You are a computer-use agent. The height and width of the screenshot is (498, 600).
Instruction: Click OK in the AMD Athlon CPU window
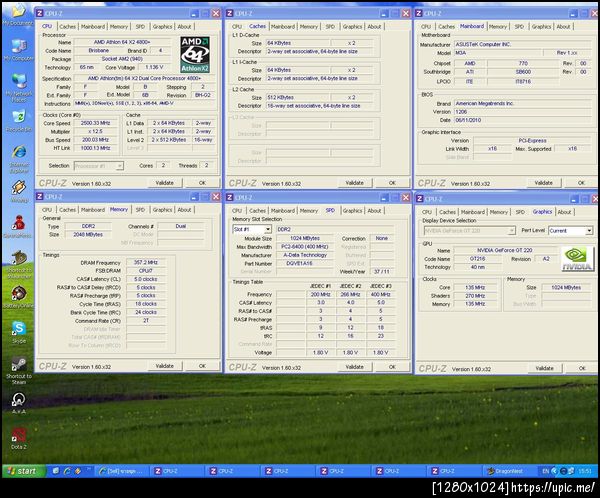tap(202, 183)
